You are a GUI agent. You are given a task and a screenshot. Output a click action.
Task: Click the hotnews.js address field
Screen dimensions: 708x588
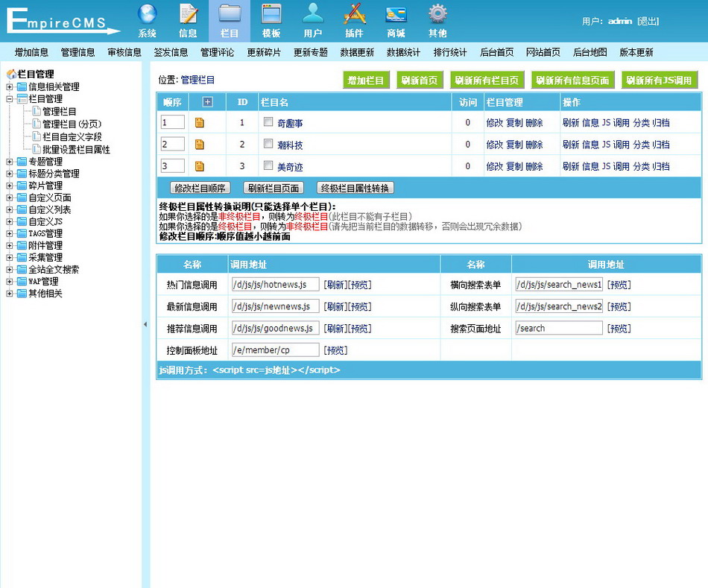tap(276, 285)
